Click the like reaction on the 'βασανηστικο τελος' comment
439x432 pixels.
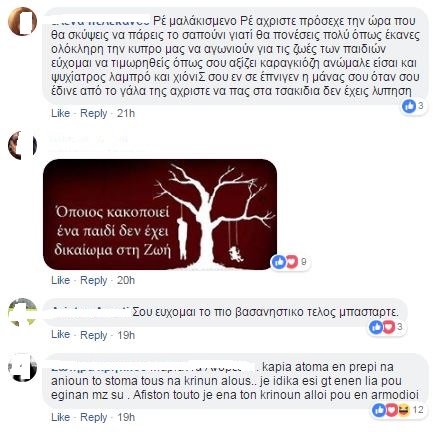[x=376, y=327]
